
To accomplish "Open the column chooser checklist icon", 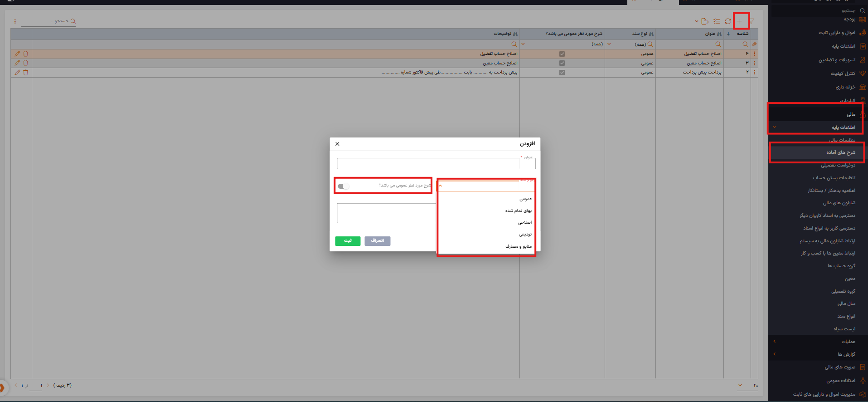I will coord(716,21).
